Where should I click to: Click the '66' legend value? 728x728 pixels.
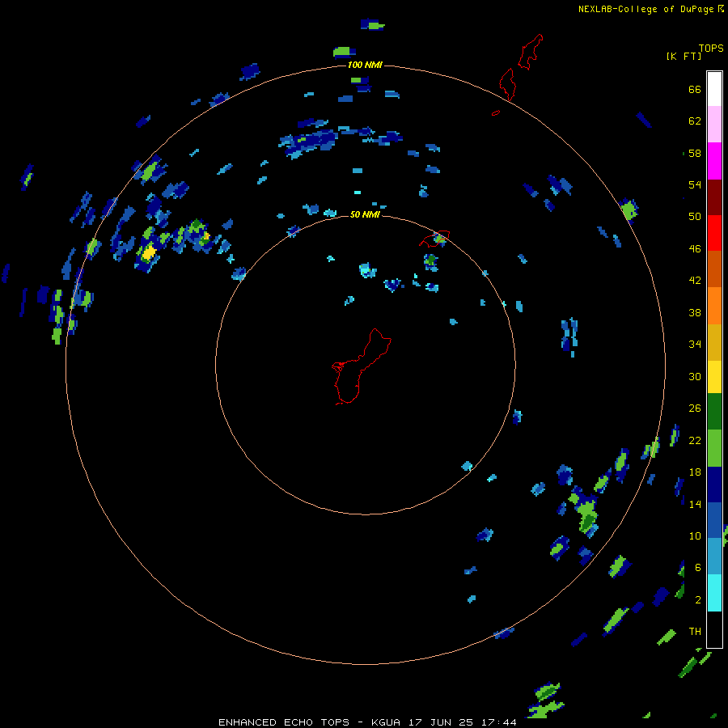[x=695, y=89]
